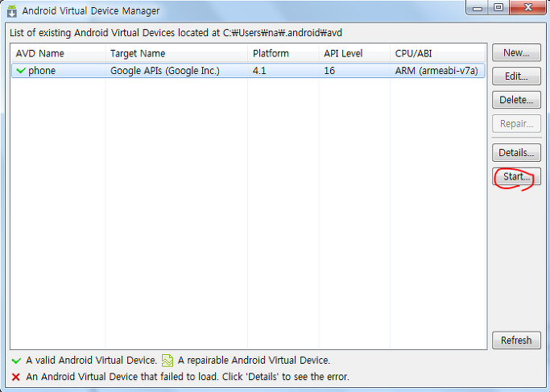Click the 'ARM (armeabi-v7a)' cell
Image resolution: width=550 pixels, height=392 pixels.
coord(436,71)
